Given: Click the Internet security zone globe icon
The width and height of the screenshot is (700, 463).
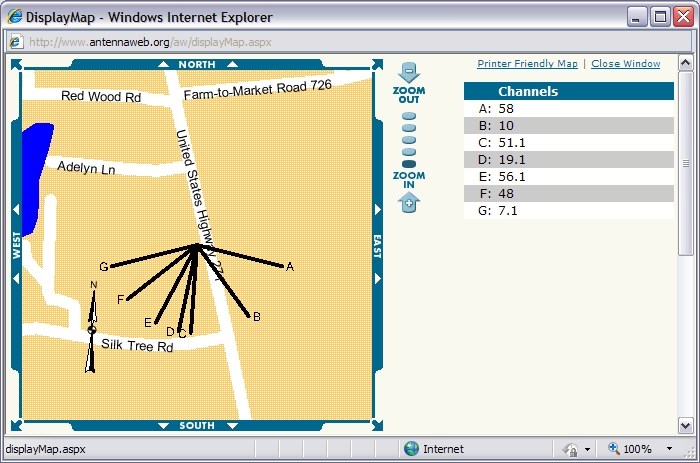Looking at the screenshot, I should click(411, 449).
